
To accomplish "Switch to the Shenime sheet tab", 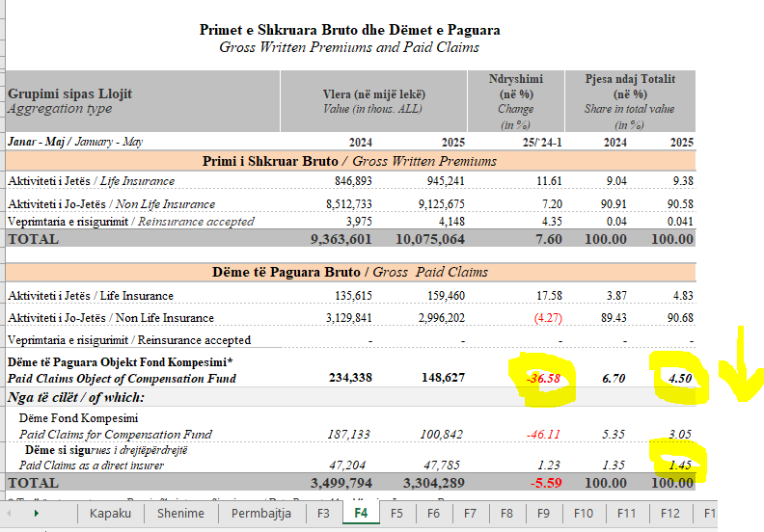I will pos(180,514).
